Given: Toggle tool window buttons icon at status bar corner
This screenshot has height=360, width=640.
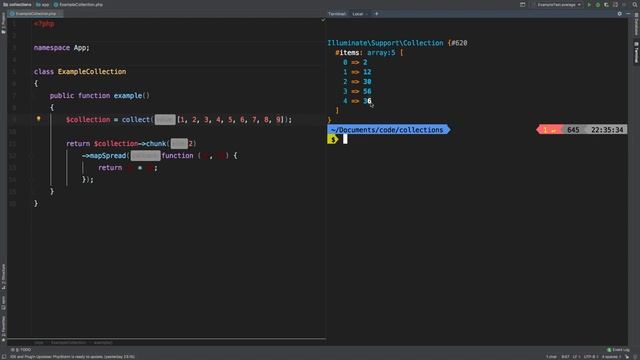Looking at the screenshot, I should coord(4,357).
